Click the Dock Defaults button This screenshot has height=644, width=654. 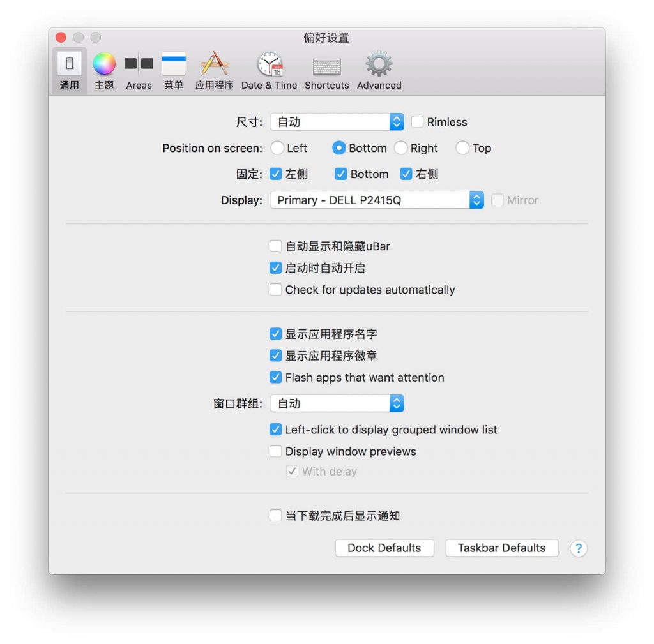coord(384,548)
